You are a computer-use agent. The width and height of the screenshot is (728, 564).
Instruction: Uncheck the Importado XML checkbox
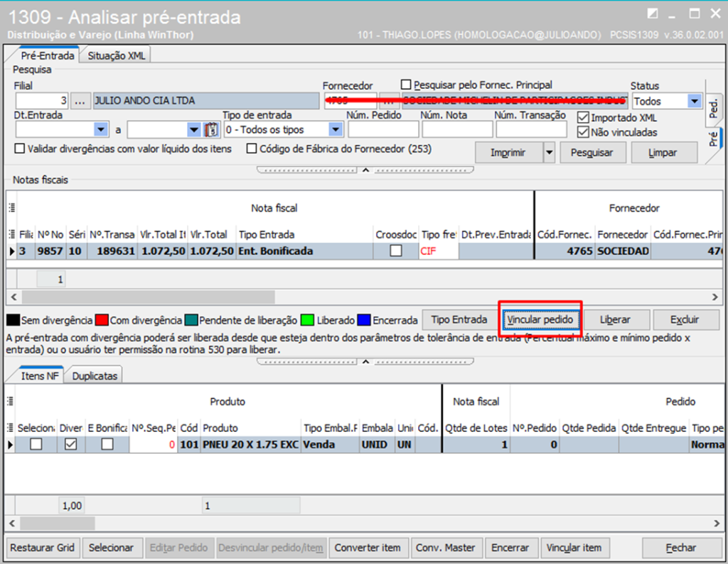(x=584, y=118)
